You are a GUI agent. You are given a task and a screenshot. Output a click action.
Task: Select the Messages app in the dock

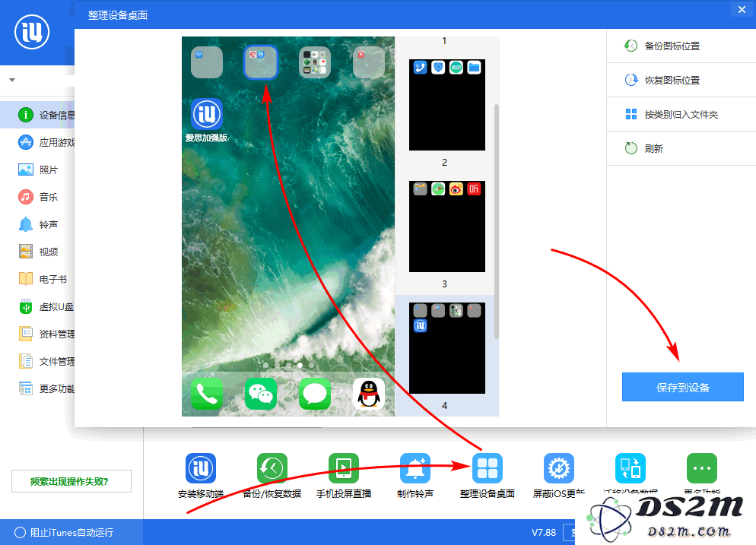315,394
